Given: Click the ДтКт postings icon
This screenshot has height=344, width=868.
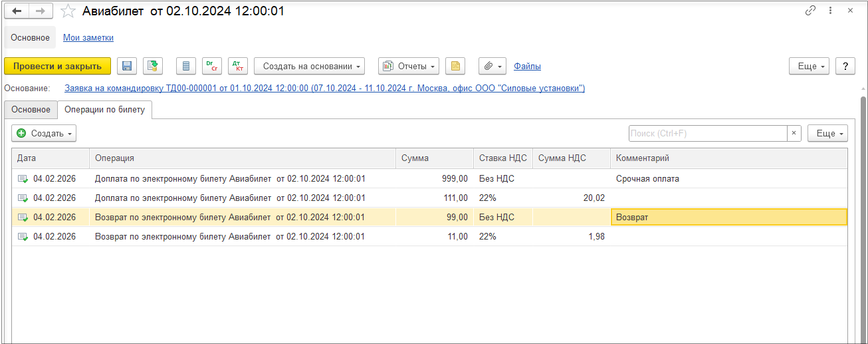Looking at the screenshot, I should pyautogui.click(x=237, y=66).
